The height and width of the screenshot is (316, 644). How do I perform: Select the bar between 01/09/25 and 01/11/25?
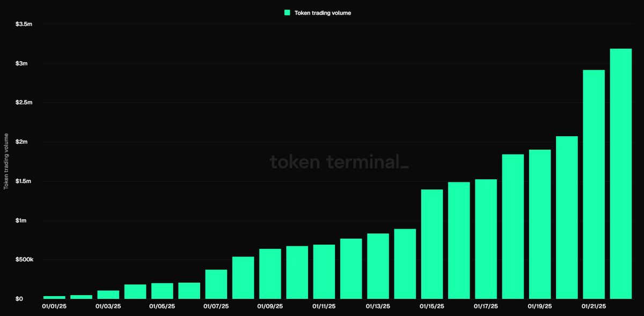[x=297, y=273]
